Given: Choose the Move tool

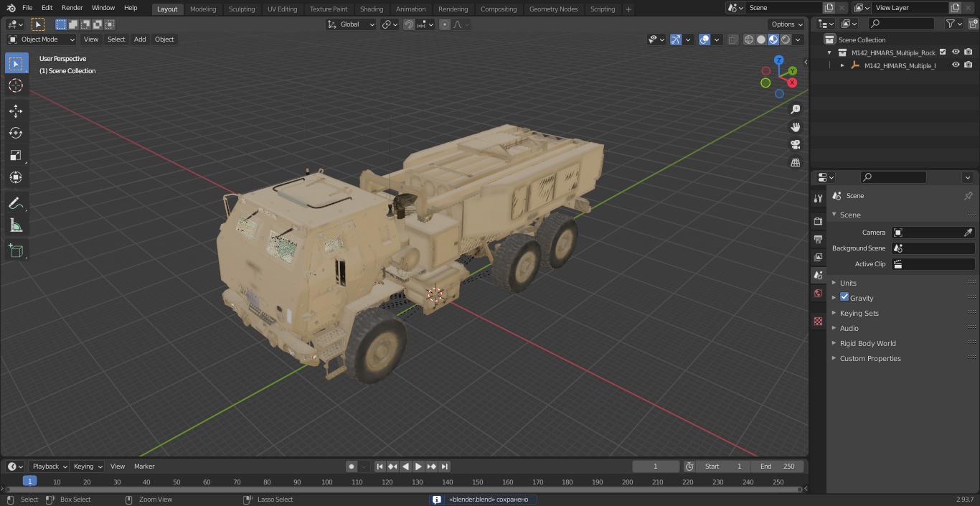Looking at the screenshot, I should [x=17, y=111].
